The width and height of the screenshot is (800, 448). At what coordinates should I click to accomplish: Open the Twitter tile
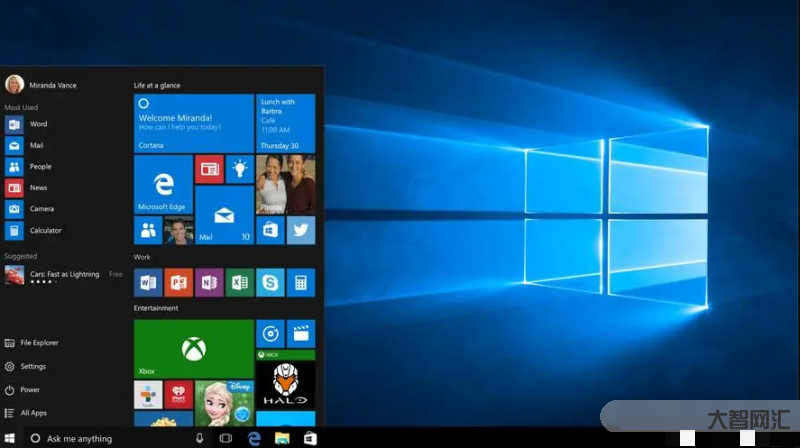coord(300,230)
